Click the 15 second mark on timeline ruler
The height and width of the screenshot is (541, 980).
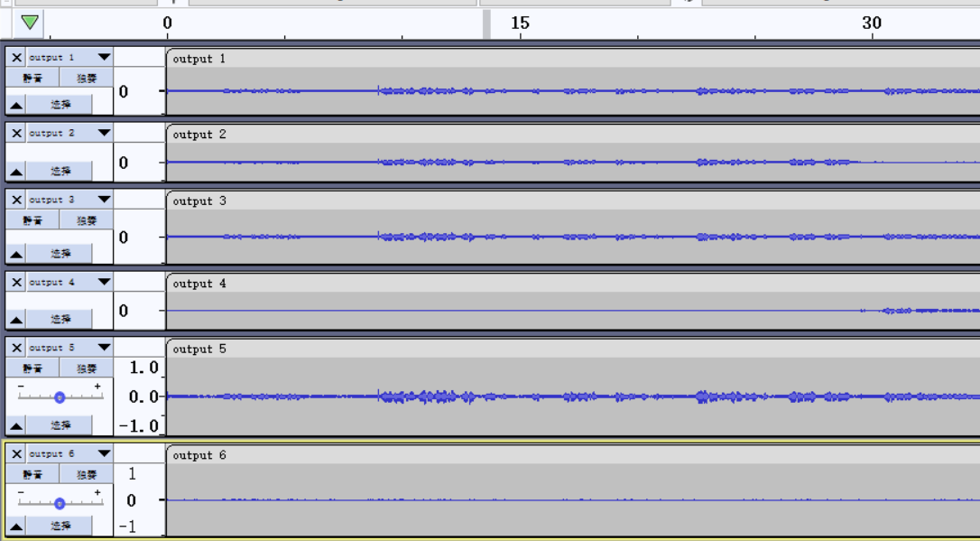[x=520, y=23]
